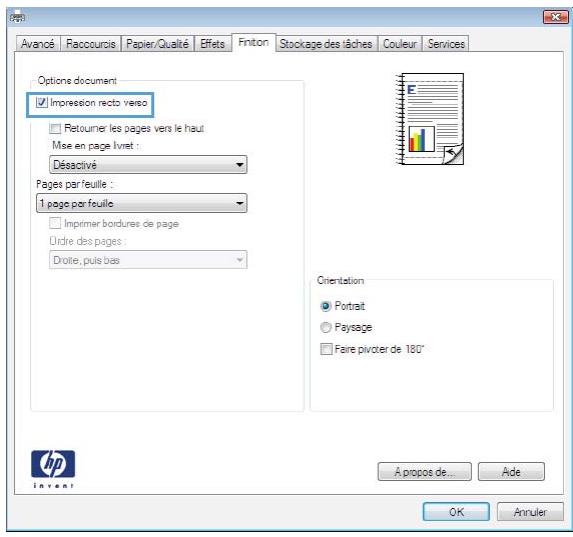
Task: Select Portrait orientation
Action: (325, 306)
